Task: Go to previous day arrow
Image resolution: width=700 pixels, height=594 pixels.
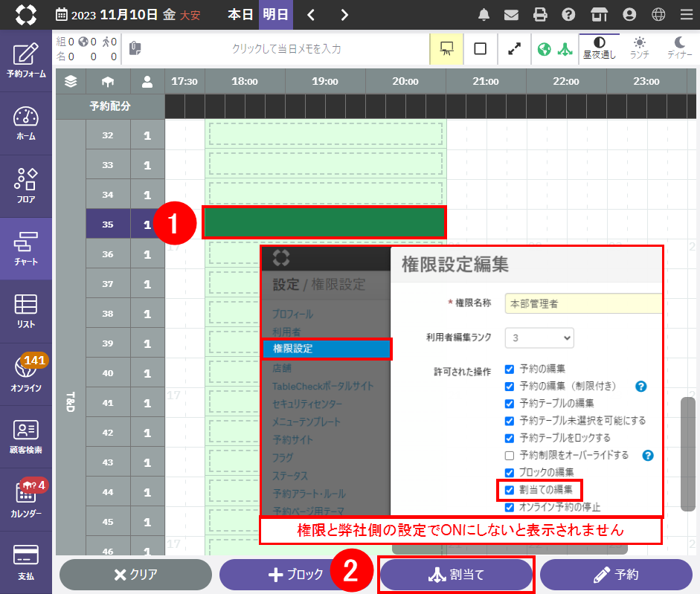Action: [311, 15]
